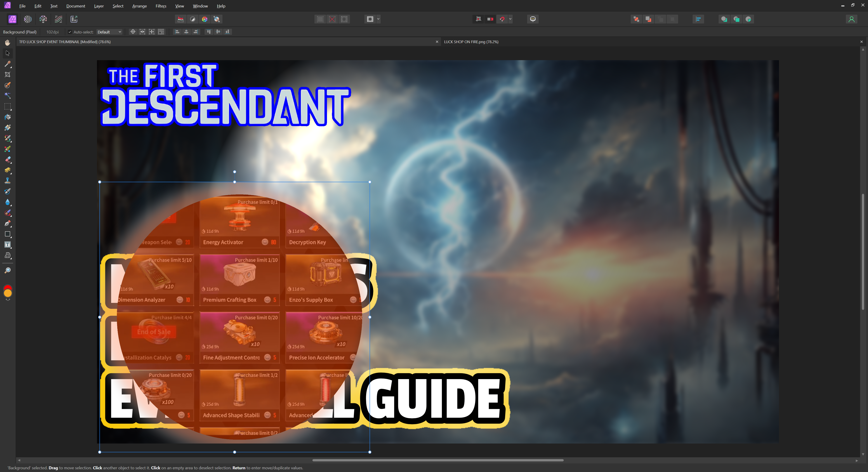Open the account profile icon
This screenshot has height=472, width=868.
pyautogui.click(x=851, y=19)
